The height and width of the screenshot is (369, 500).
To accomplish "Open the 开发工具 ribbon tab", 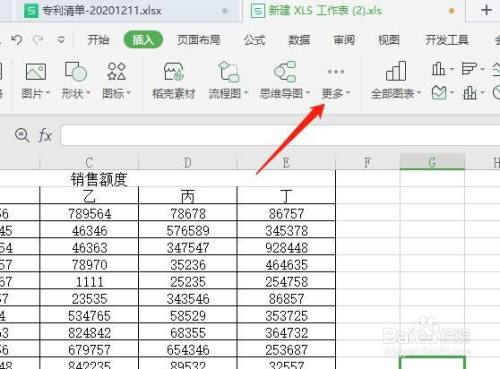I will tap(447, 40).
